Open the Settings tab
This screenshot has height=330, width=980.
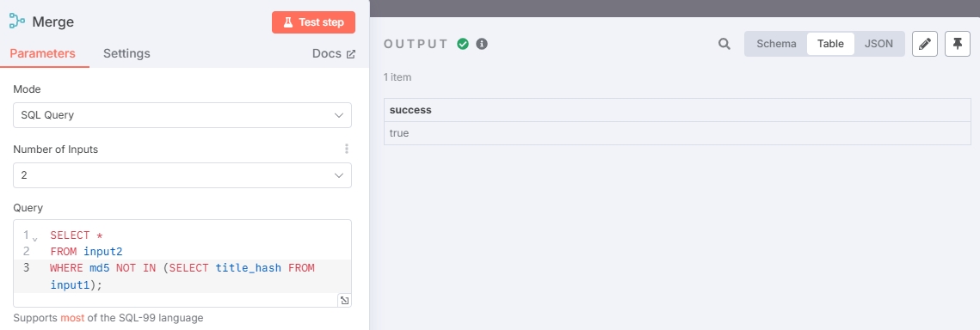[x=126, y=53]
